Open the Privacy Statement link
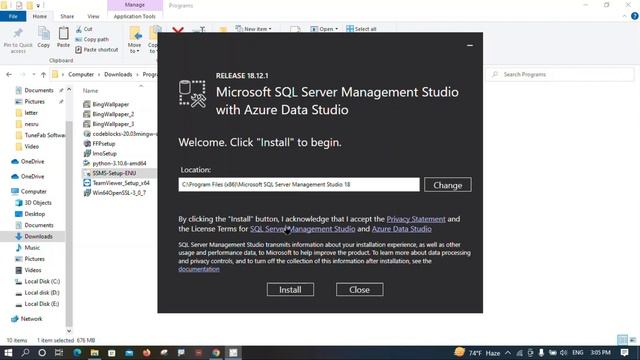Image resolution: width=640 pixels, height=360 pixels. tap(416, 219)
